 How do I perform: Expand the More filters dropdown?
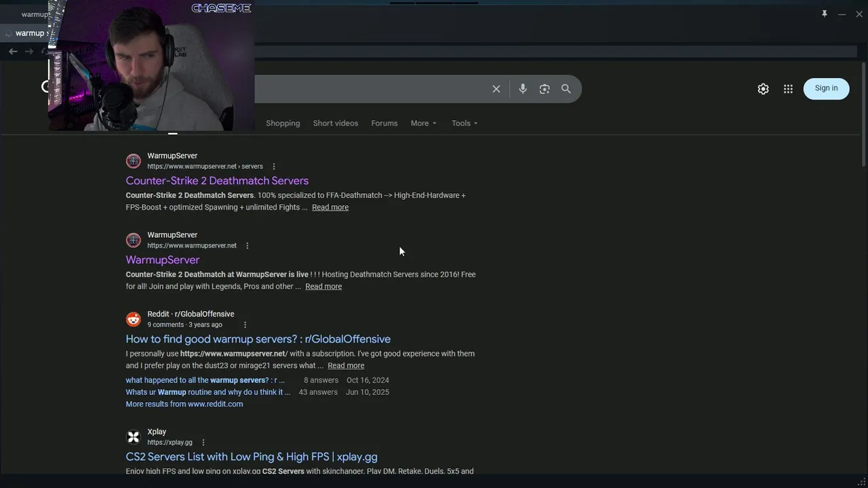click(x=424, y=123)
